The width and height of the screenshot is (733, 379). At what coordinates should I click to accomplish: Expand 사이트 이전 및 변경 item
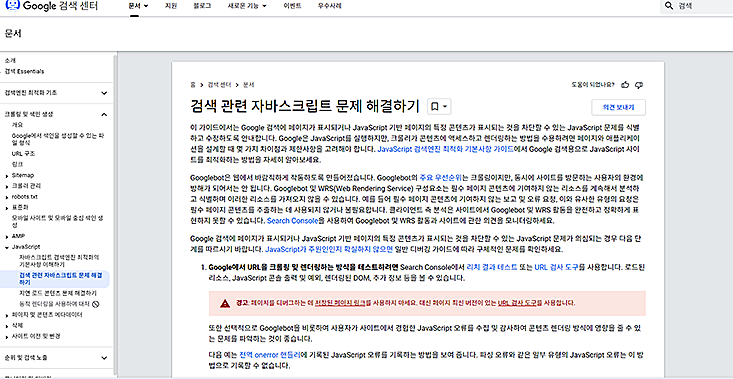7,336
